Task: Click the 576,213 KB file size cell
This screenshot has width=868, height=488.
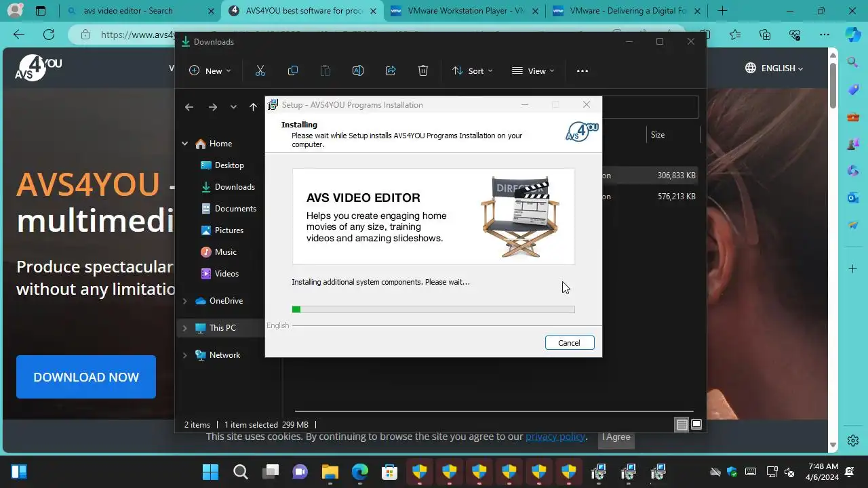Action: point(677,197)
